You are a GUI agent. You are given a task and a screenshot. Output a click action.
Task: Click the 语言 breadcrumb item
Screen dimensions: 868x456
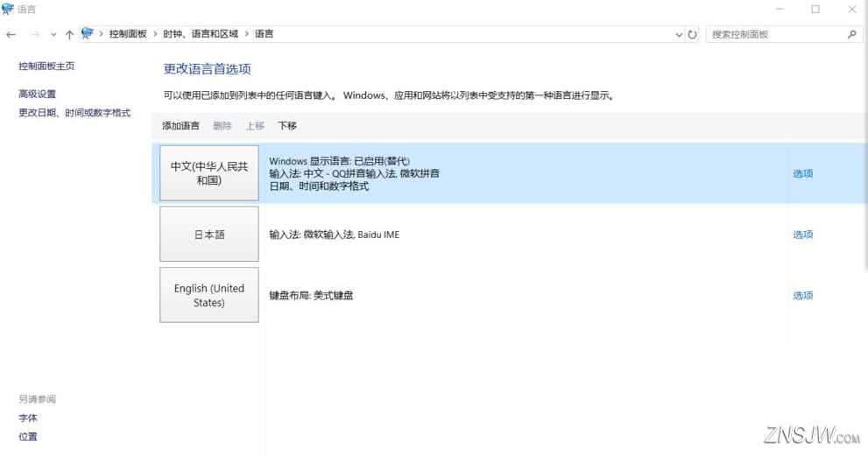click(264, 34)
